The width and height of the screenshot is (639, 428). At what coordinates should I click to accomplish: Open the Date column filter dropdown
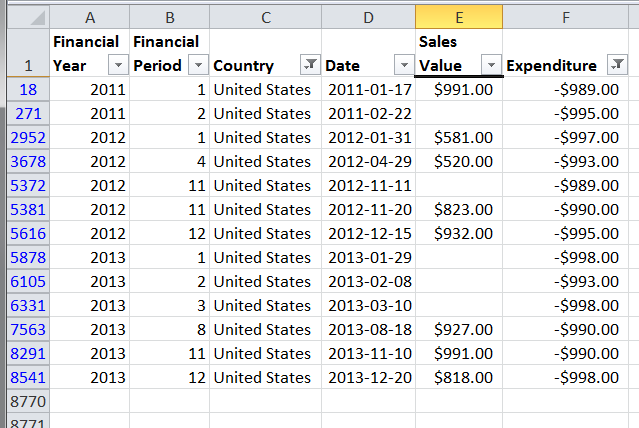(x=404, y=65)
